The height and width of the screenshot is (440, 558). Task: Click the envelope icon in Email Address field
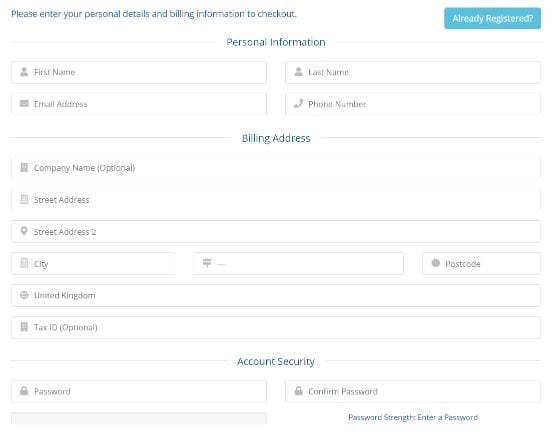24,104
